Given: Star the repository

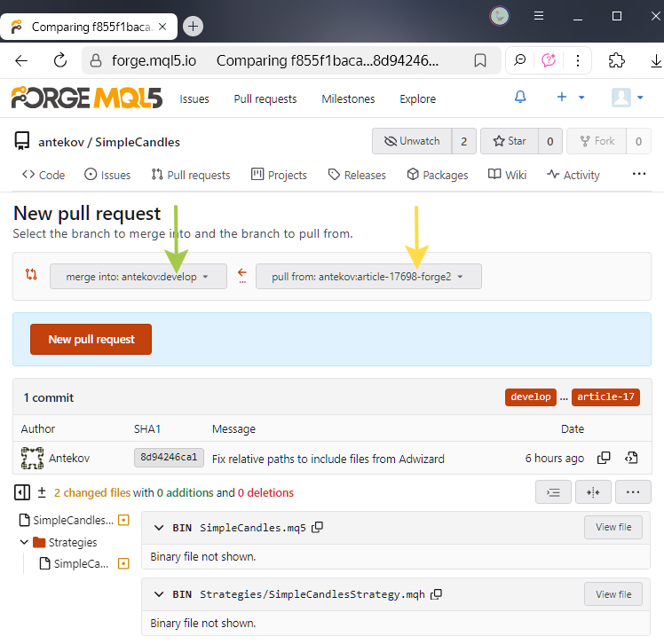Looking at the screenshot, I should 510,141.
